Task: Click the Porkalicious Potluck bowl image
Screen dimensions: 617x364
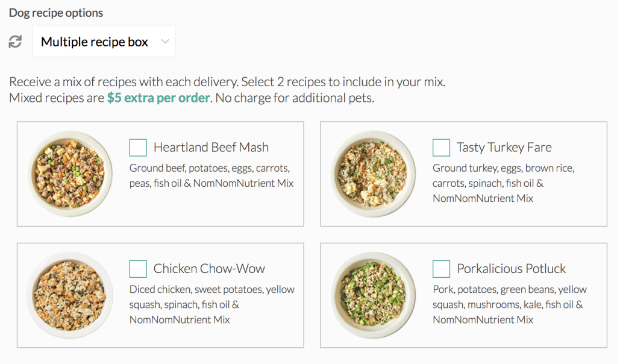Action: [x=374, y=295]
